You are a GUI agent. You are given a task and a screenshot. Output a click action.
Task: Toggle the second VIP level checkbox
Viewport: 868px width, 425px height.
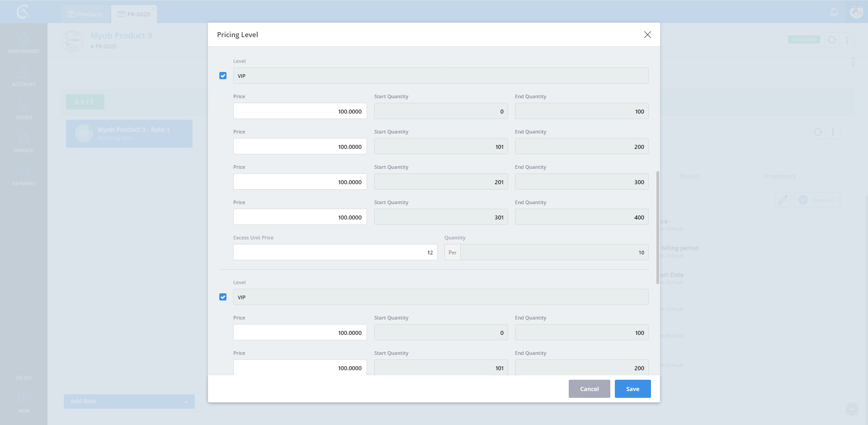coord(223,297)
